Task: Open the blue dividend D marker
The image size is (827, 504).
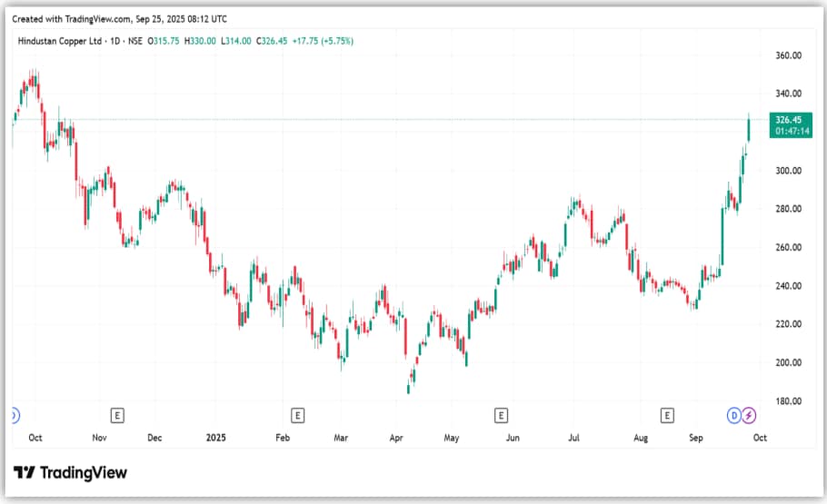Action: click(733, 415)
